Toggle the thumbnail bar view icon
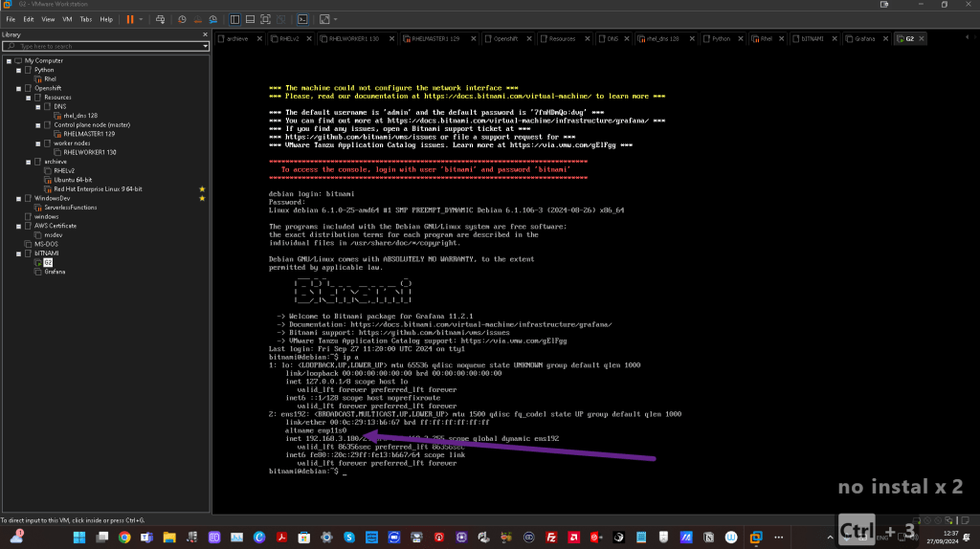This screenshot has width=980, height=549. pos(250,19)
